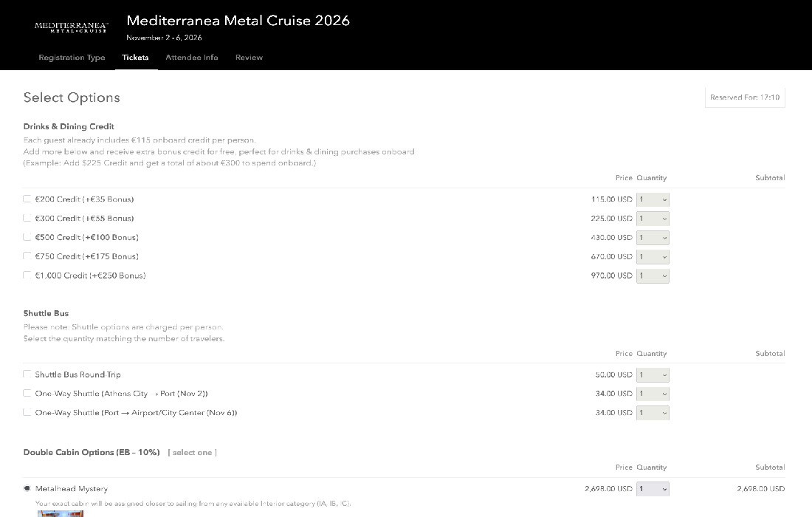
Task: Enable the €300 Credit checkbox
Action: coord(27,218)
